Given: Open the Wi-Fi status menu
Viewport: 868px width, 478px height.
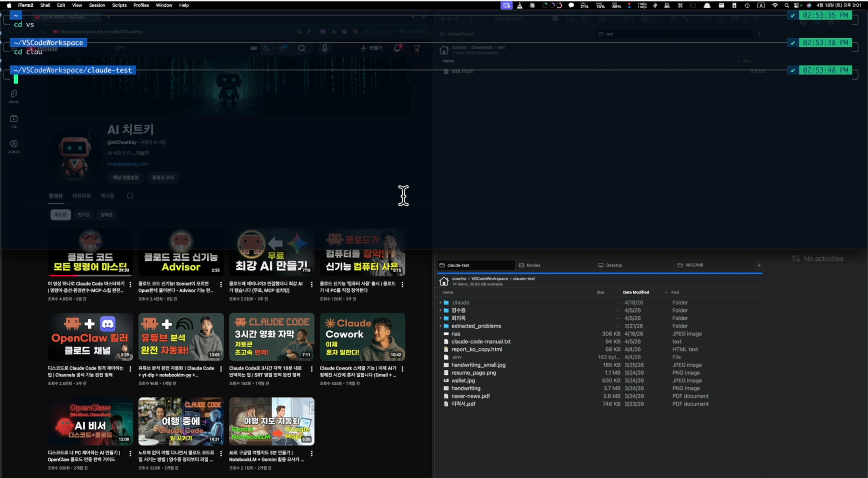Looking at the screenshot, I should [x=775, y=5].
